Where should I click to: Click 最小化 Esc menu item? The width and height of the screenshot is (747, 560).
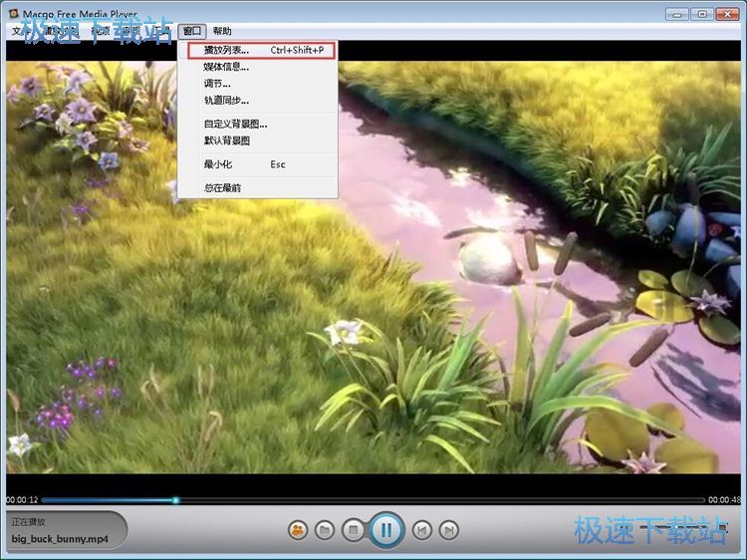point(258,164)
